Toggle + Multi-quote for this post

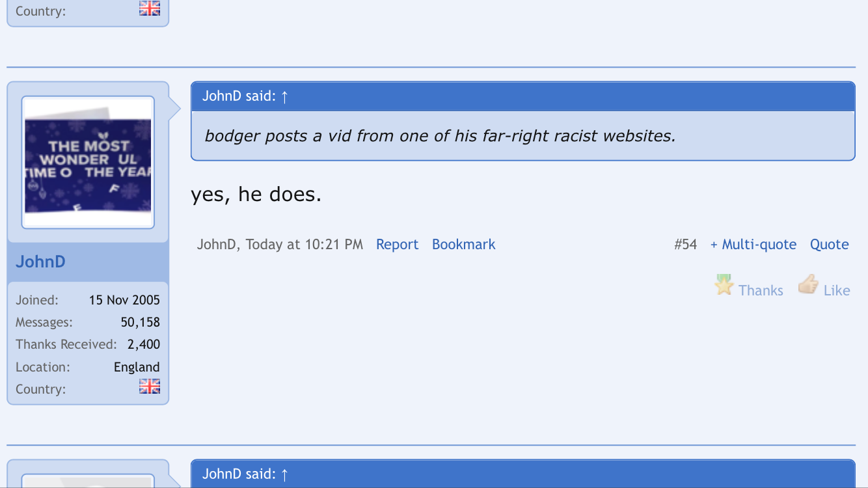click(753, 245)
